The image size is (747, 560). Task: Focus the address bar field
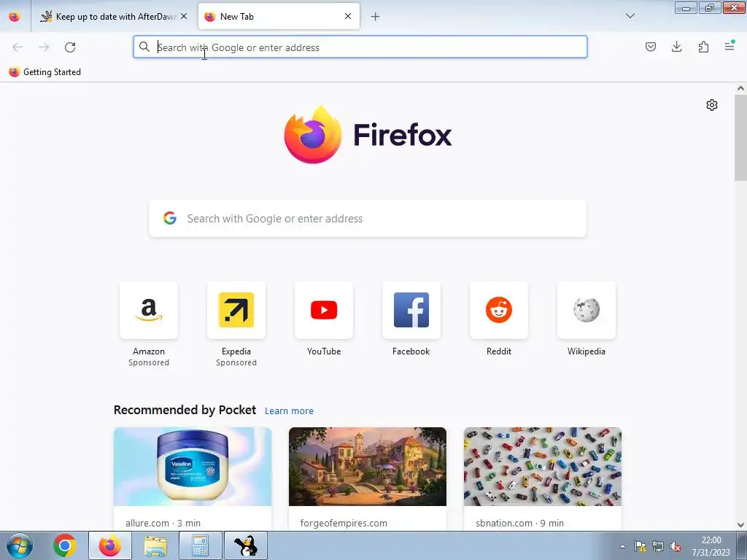click(360, 47)
